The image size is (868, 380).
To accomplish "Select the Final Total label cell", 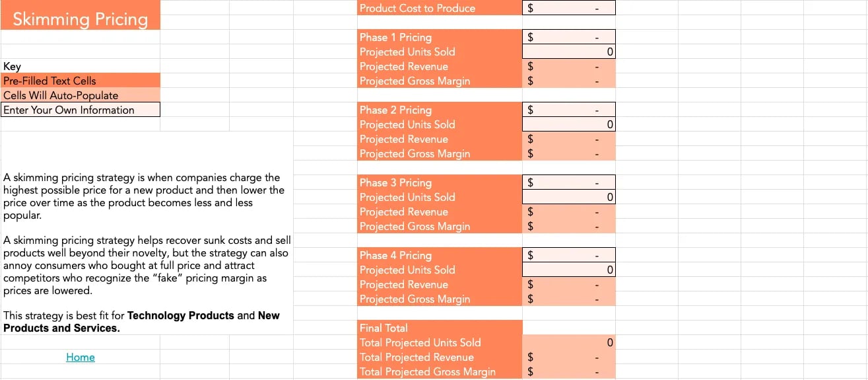I will click(440, 328).
